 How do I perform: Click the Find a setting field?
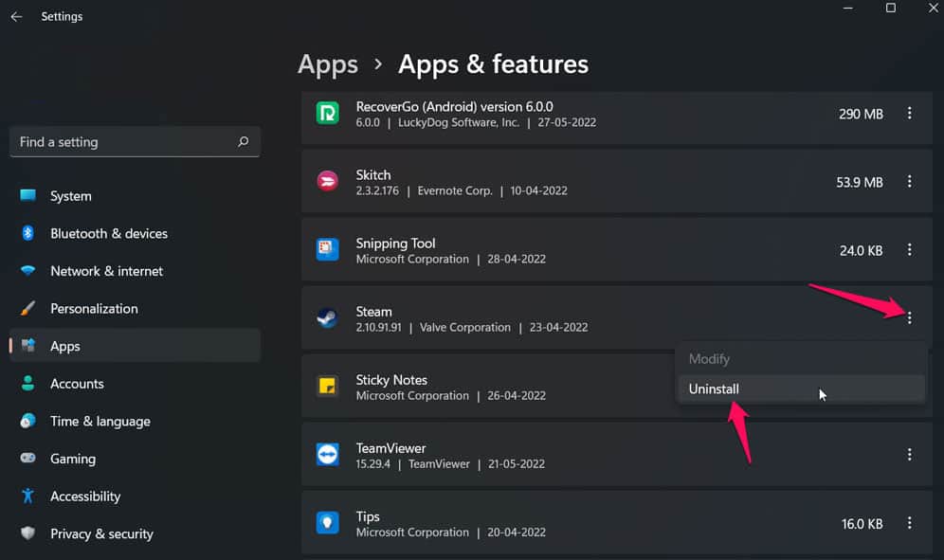pos(123,142)
